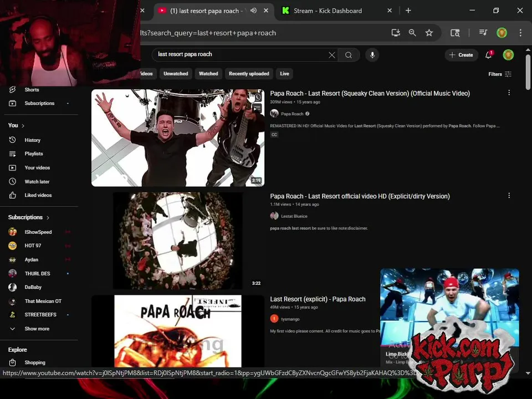Image resolution: width=532 pixels, height=399 pixels.
Task: Click the browser address bar URL
Action: (208, 33)
